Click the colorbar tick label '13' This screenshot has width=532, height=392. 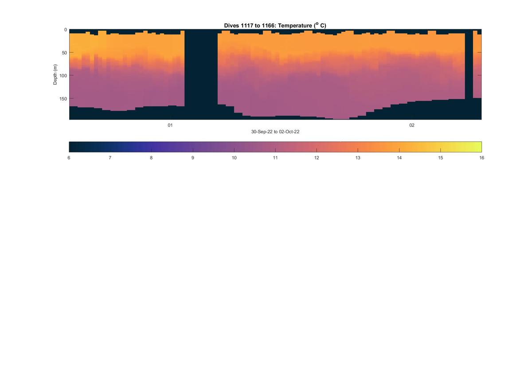coord(358,158)
